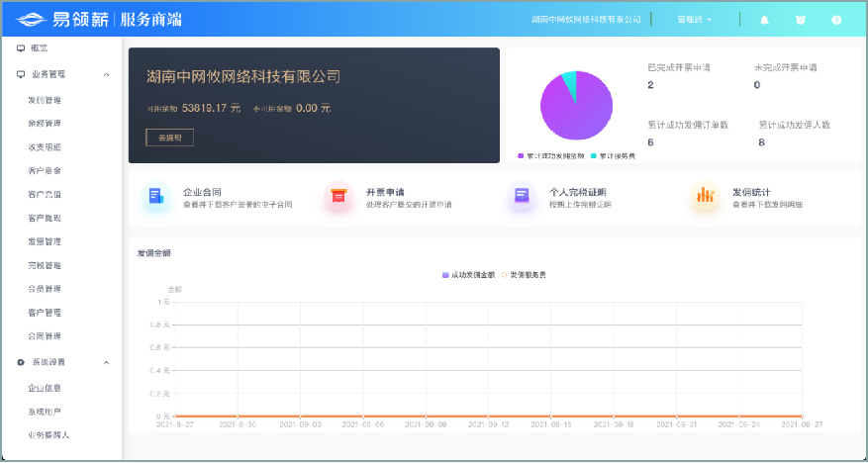Open 收支明细 in sidebar
This screenshot has width=868, height=463.
(45, 147)
